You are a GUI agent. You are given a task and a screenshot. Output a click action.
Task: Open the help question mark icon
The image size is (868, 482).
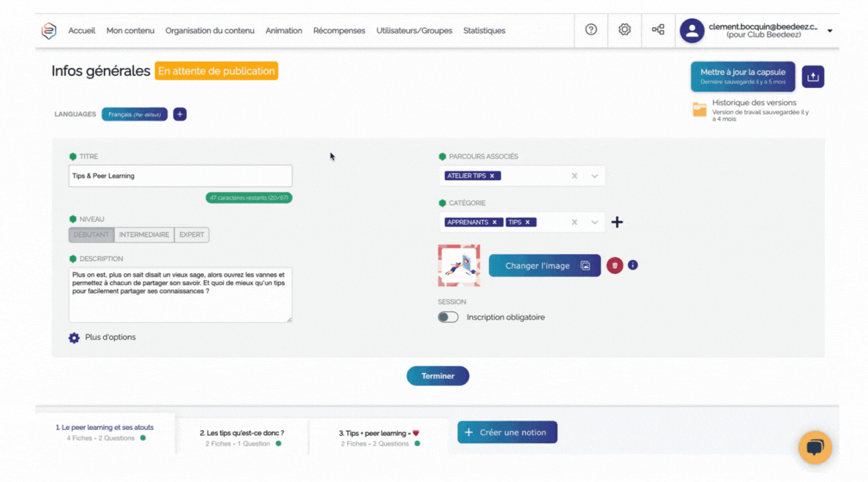(x=591, y=30)
